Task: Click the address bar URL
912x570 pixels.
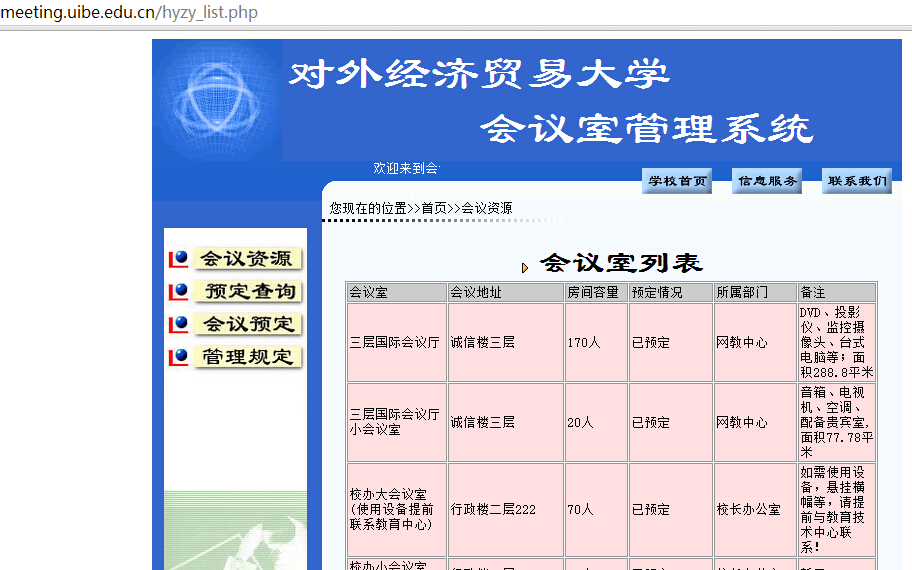Action: click(129, 12)
